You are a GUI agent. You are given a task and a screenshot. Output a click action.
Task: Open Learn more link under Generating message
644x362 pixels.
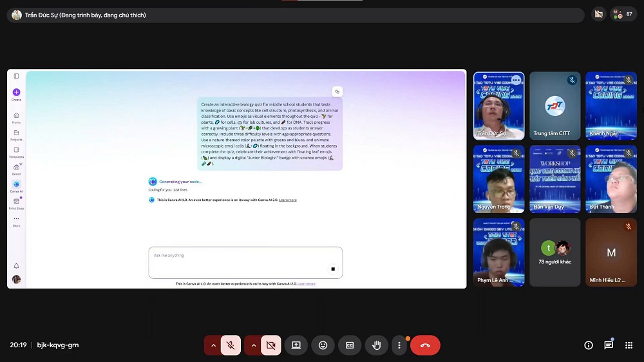coord(287,200)
